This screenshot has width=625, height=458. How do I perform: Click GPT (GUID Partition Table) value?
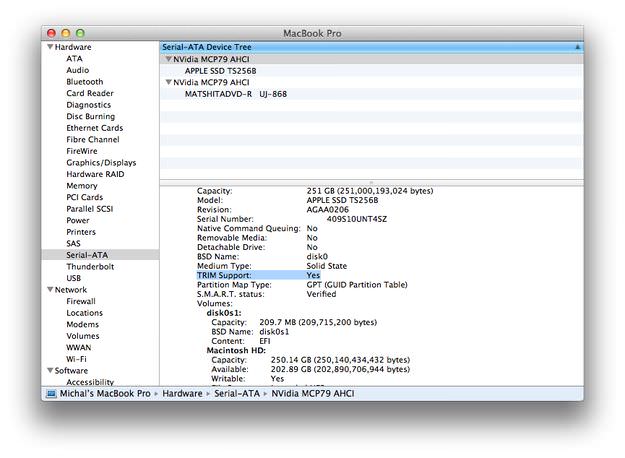pyautogui.click(x=357, y=285)
